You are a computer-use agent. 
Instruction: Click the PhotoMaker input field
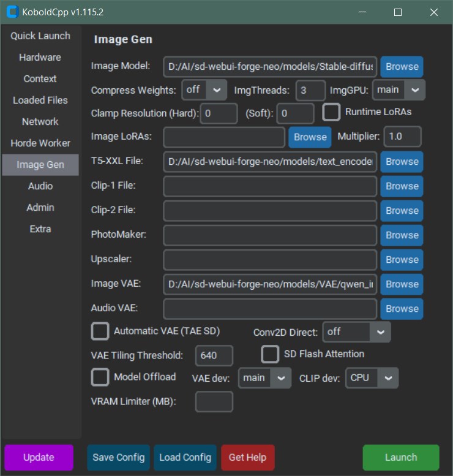coord(270,235)
